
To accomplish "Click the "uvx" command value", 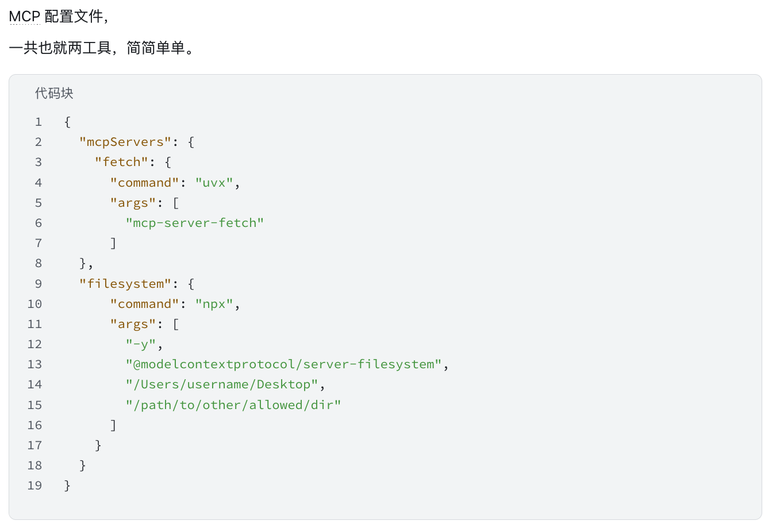I will [x=214, y=183].
